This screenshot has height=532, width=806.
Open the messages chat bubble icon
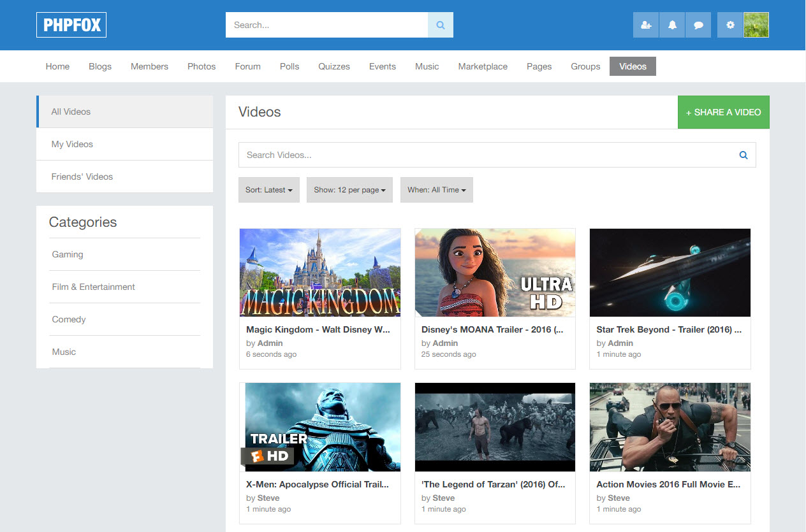tap(698, 25)
